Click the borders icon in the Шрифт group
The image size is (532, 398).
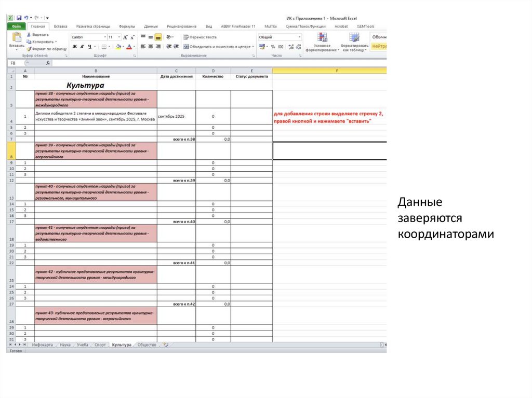click(x=104, y=47)
